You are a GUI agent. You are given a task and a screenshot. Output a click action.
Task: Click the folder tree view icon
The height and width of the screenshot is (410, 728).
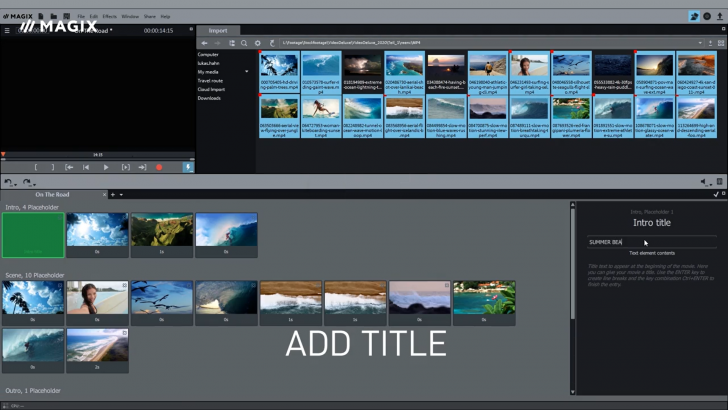click(x=231, y=43)
